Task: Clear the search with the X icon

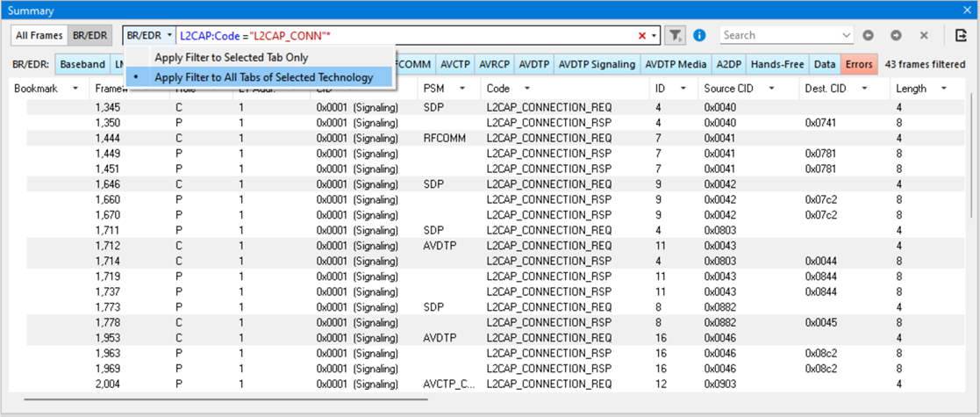Action: click(x=924, y=36)
